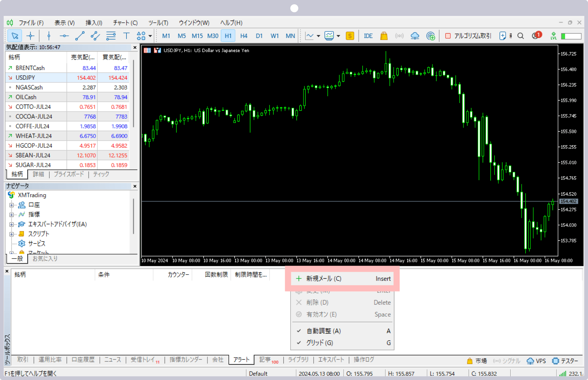Image resolution: width=588 pixels, height=380 pixels.
Task: Switch to the 詳細 tab
Action: click(38, 174)
